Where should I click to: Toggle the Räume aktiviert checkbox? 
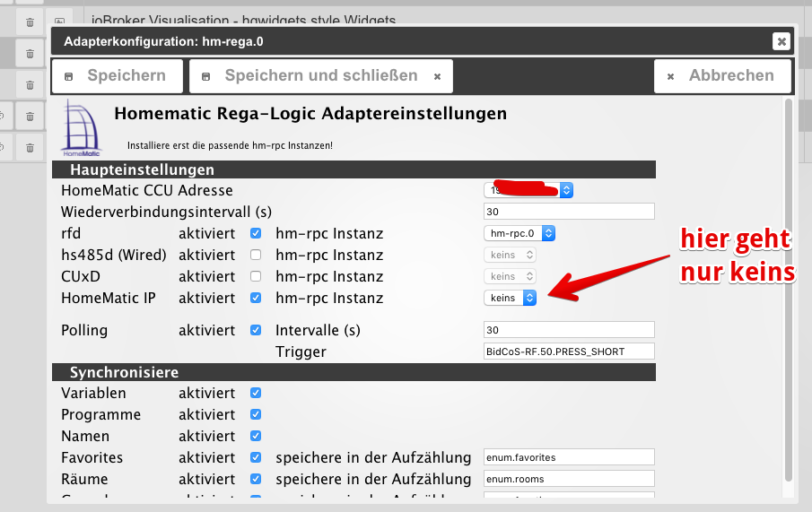pyautogui.click(x=256, y=479)
